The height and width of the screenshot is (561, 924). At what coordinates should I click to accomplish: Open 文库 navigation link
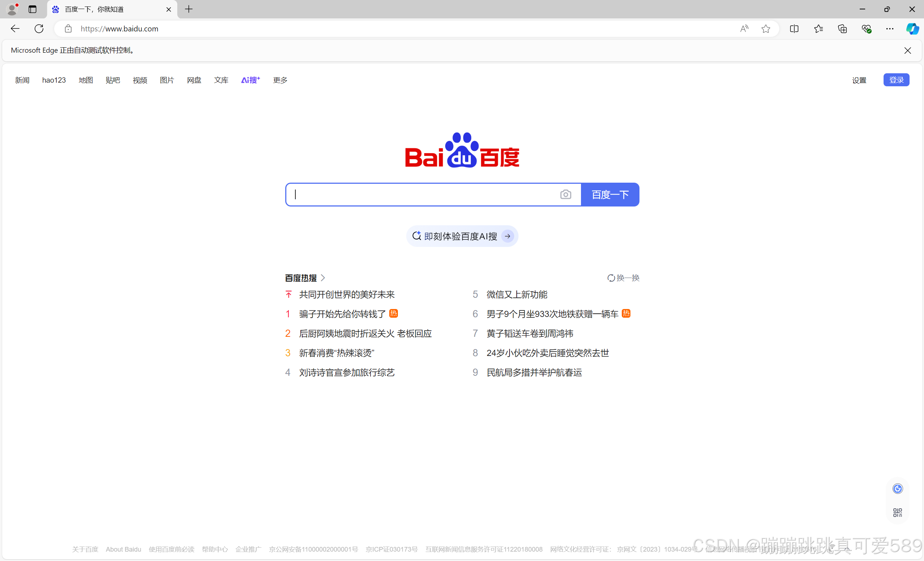[221, 80]
